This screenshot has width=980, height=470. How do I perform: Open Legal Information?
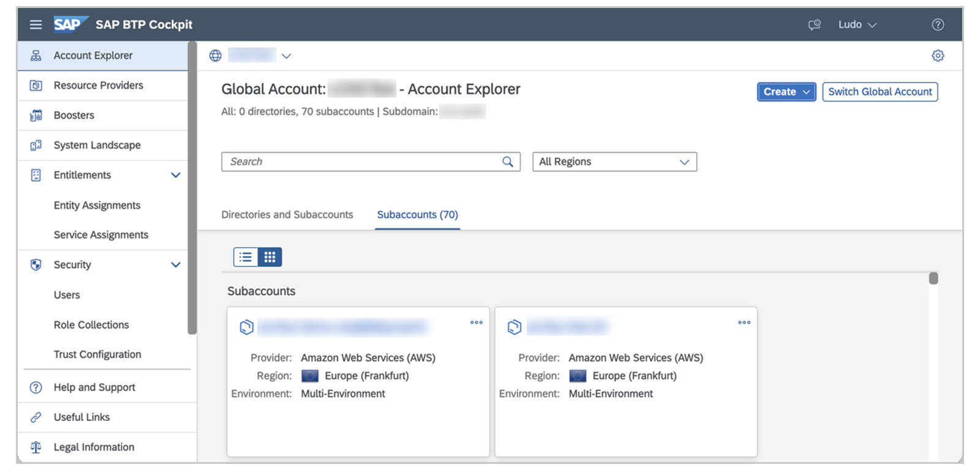tap(107, 447)
